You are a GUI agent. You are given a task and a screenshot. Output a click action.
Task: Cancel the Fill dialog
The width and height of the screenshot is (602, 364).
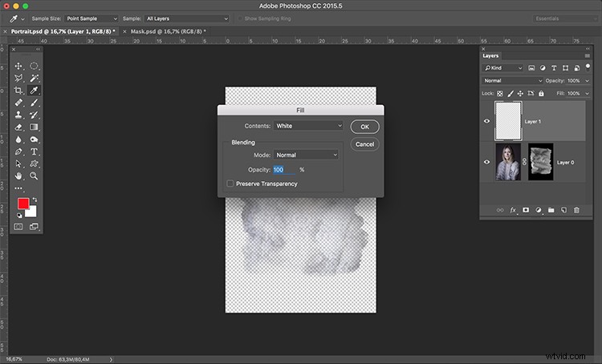tap(364, 144)
